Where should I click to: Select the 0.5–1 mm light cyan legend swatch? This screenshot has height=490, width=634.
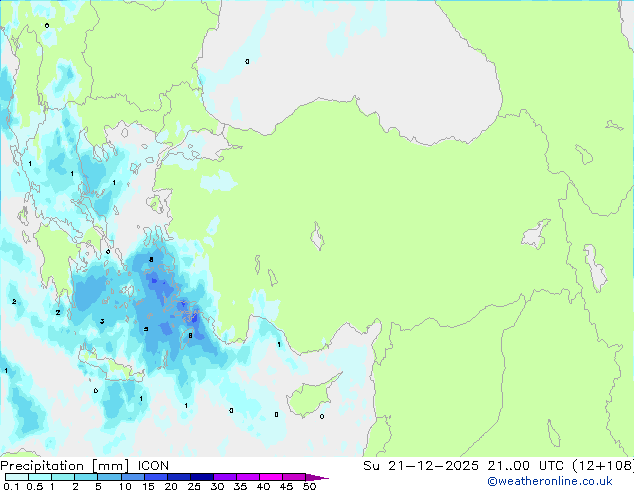40,477
